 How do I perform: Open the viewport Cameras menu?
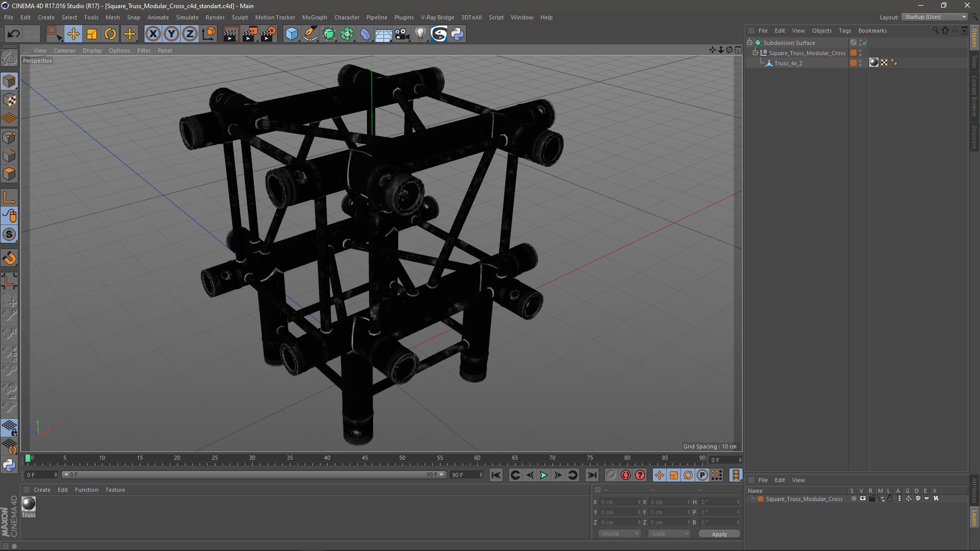64,51
